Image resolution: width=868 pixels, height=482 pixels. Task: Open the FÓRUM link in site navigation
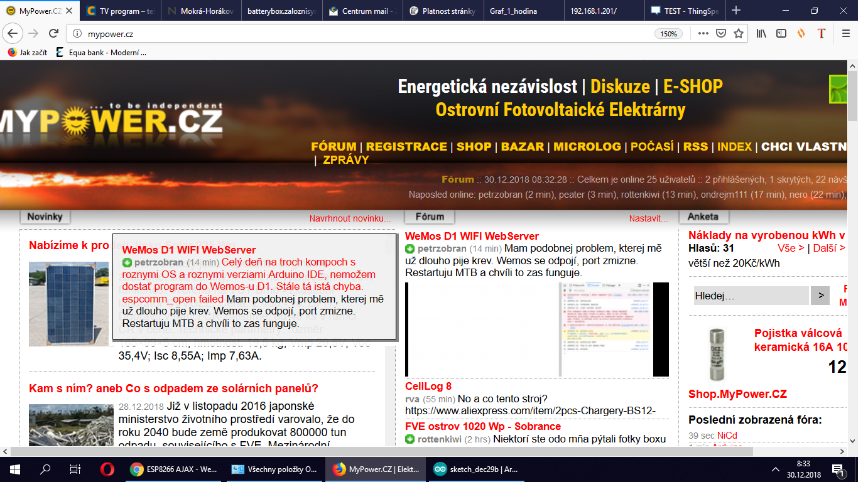(x=334, y=147)
